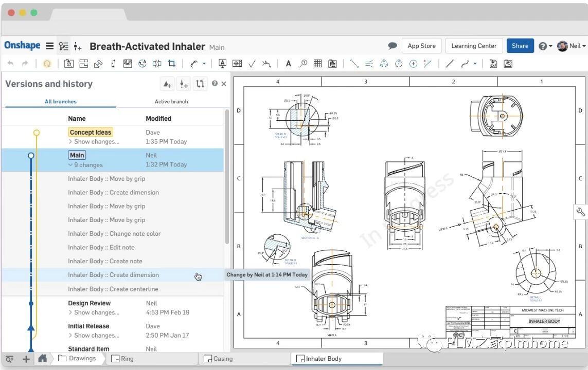Click Create version icon in history panel
The width and height of the screenshot is (588, 370).
[167, 84]
